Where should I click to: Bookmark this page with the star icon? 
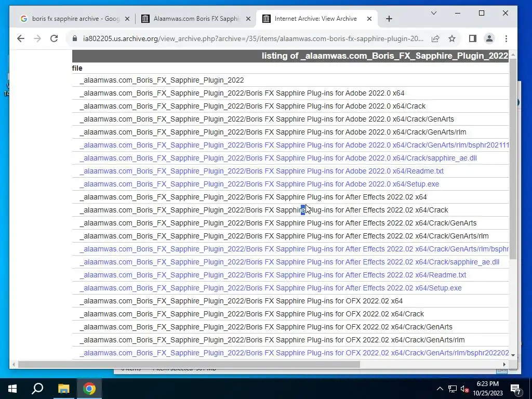click(x=452, y=38)
